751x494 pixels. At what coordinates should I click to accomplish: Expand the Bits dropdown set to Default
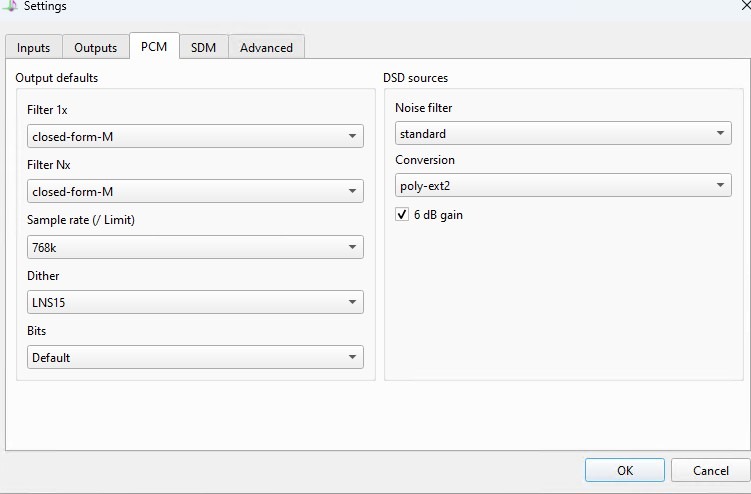coord(195,357)
